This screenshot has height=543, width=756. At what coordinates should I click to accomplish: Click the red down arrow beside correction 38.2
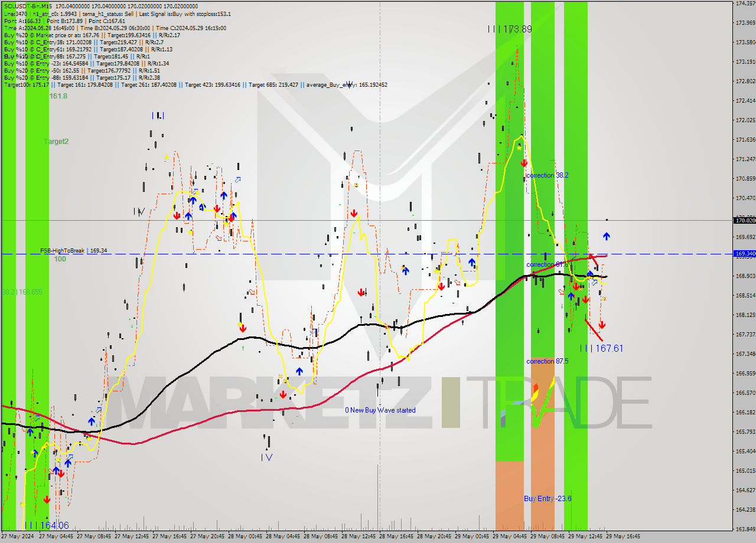[x=524, y=163]
